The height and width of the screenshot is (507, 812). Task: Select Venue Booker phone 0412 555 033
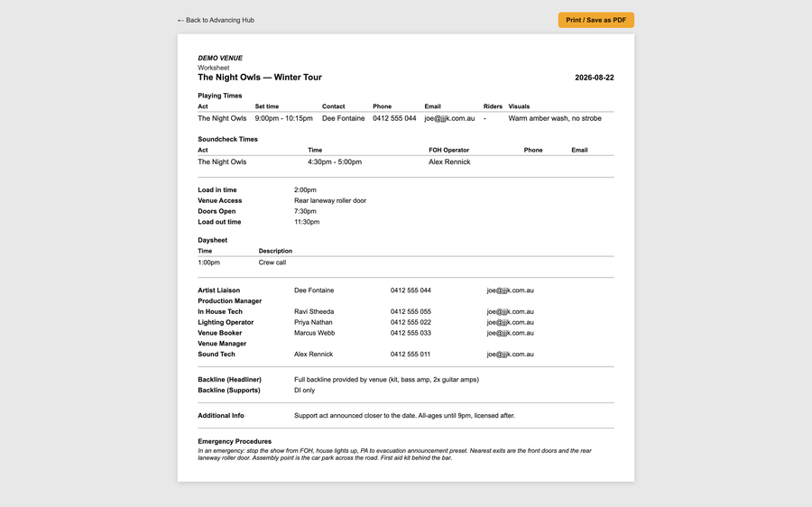click(x=411, y=333)
